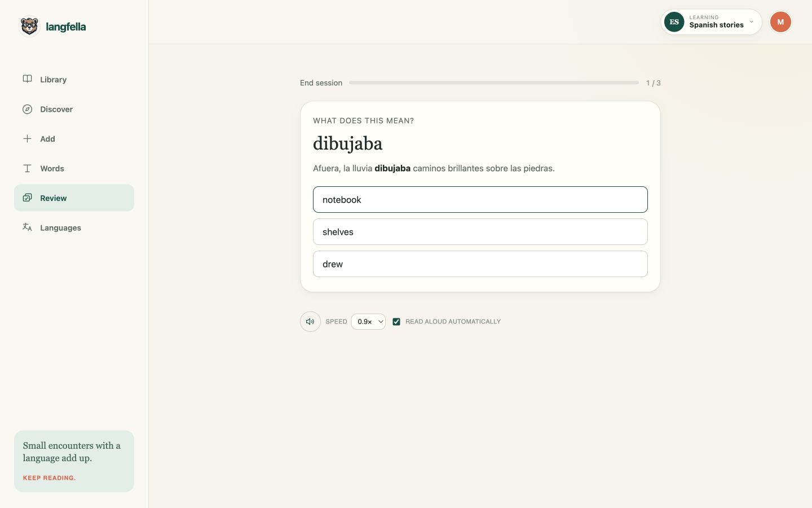Click the Languages translate icon
This screenshot has width=812, height=508.
point(27,227)
